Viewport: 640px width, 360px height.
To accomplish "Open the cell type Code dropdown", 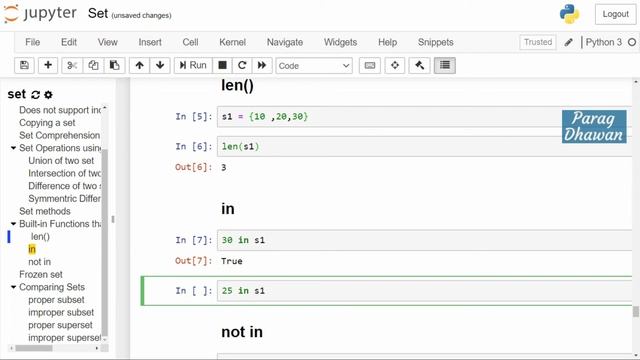I will (x=314, y=66).
